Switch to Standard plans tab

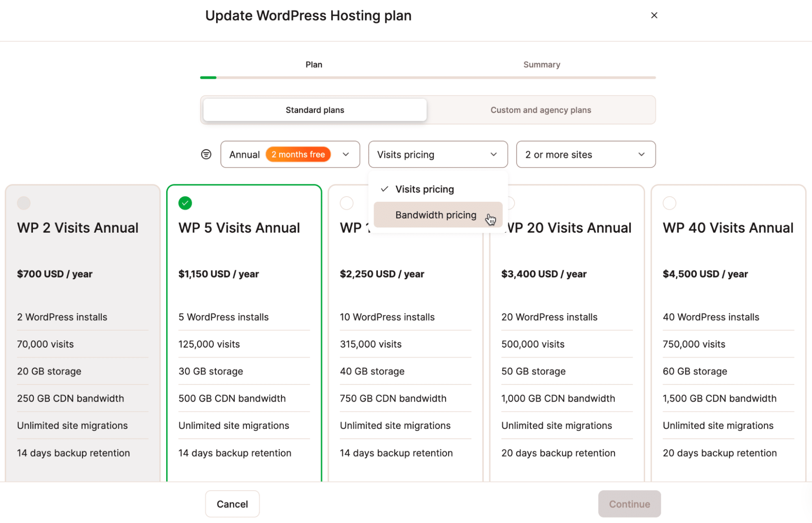pos(315,110)
